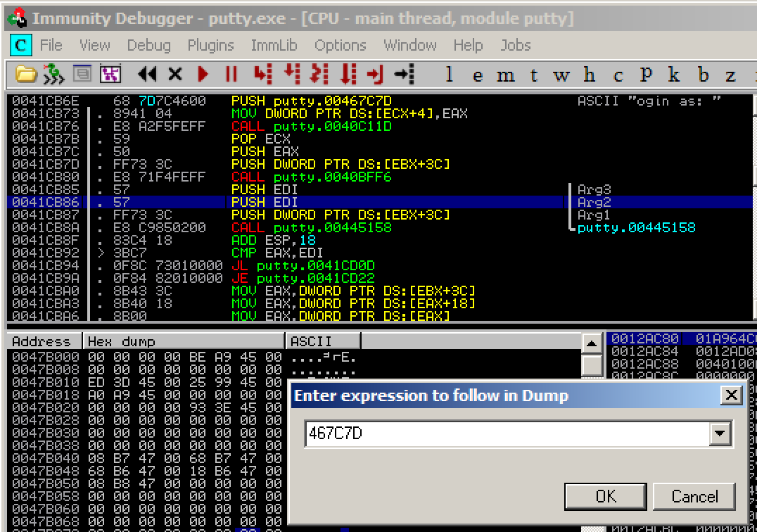Click the z toolbar button

pos(730,76)
